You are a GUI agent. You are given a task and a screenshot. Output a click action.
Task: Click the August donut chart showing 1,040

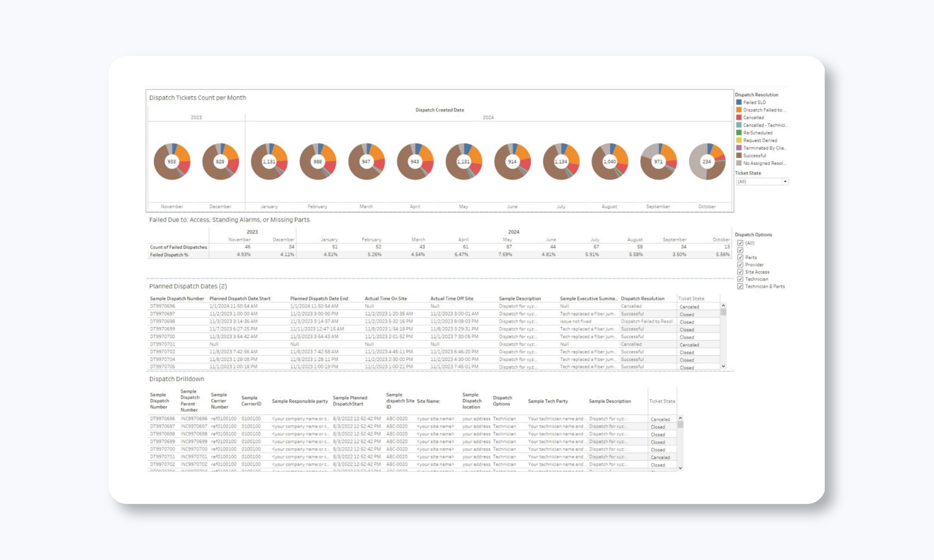[609, 161]
